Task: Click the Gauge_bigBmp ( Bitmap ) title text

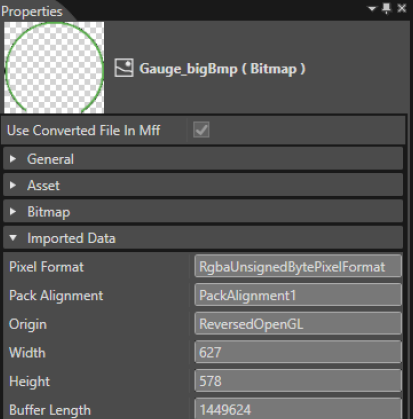Action: tap(222, 69)
